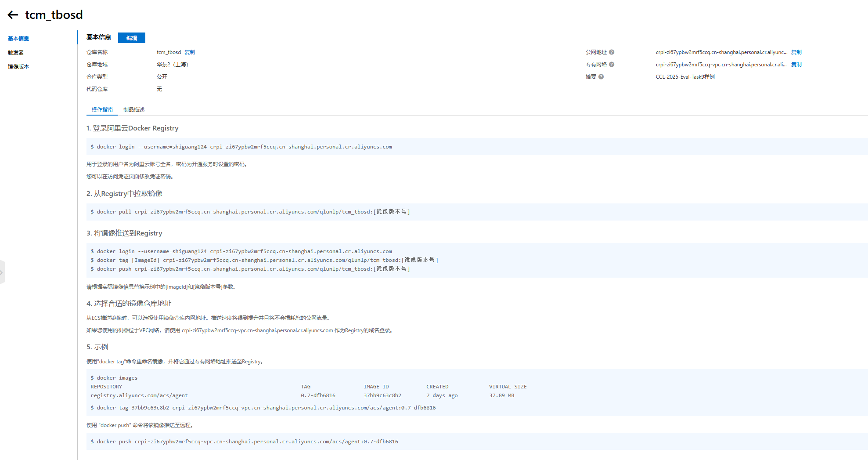Copy the 专有网络 VPC address
This screenshot has height=460, width=868.
coord(796,65)
